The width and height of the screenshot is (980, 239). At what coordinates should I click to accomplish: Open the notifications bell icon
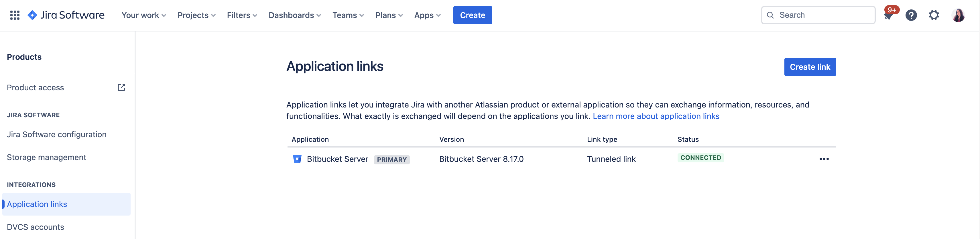point(888,15)
